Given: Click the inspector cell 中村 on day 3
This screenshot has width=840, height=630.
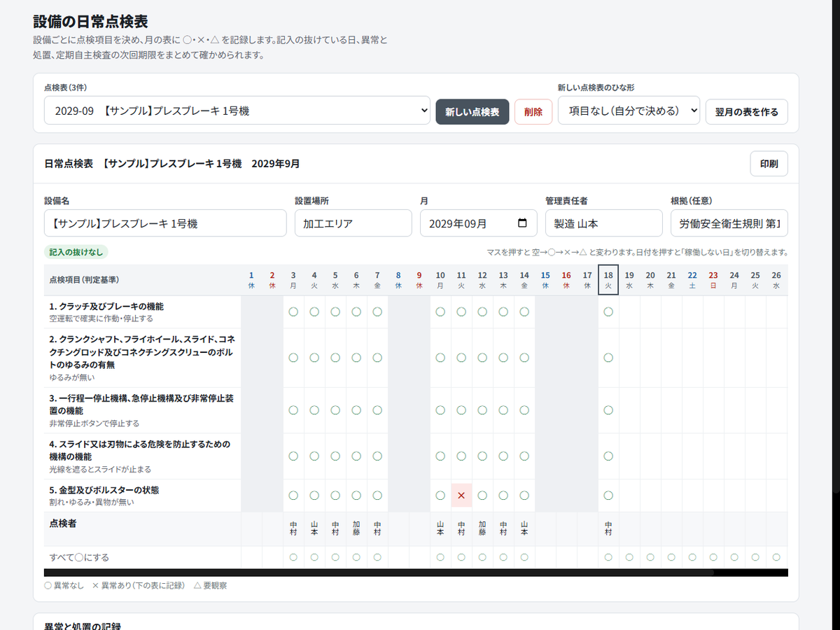Looking at the screenshot, I should 293,528.
